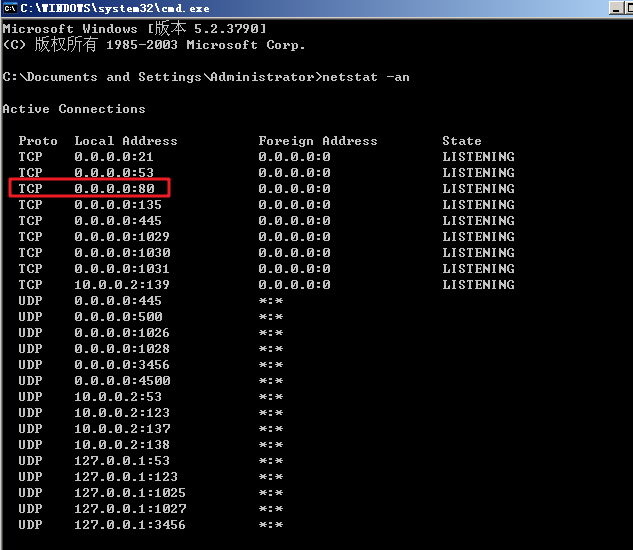Click local address 0.0.0.0:1026
633x550 pixels.
click(x=122, y=333)
